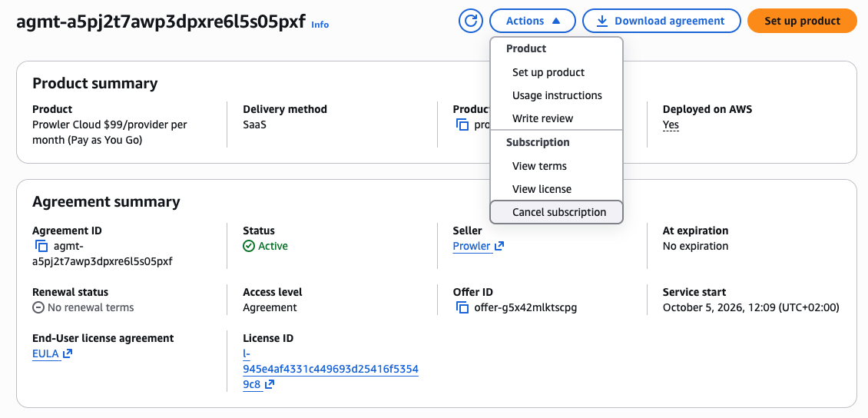Viewport: 868px width, 418px height.
Task: Click the October 5, 2026 service start date
Action: [750, 307]
